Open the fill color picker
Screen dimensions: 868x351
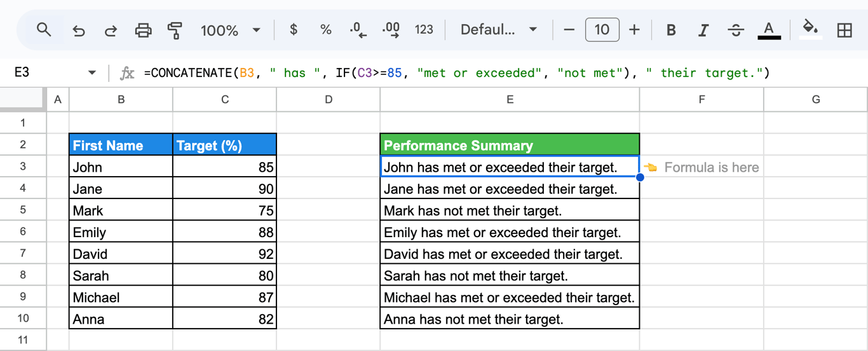coord(810,30)
